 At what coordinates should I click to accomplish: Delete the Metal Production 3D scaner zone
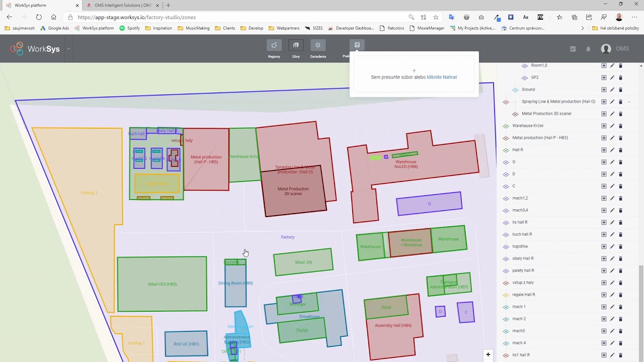point(620,114)
